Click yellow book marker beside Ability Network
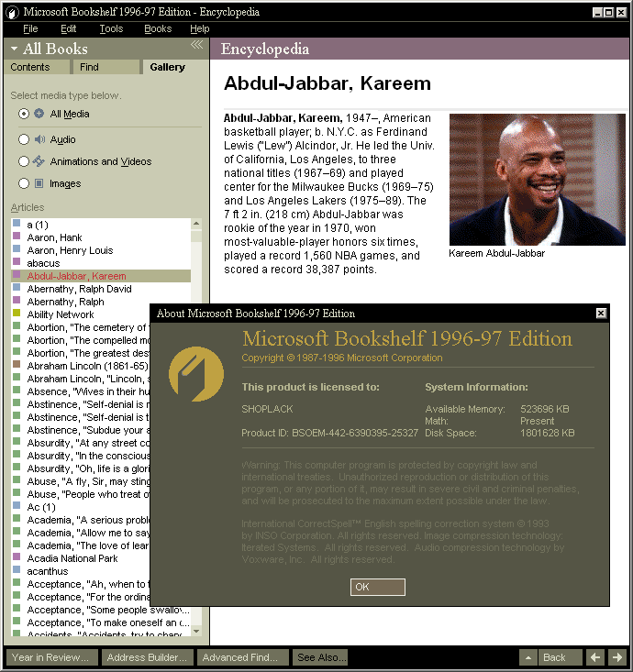 tap(17, 313)
